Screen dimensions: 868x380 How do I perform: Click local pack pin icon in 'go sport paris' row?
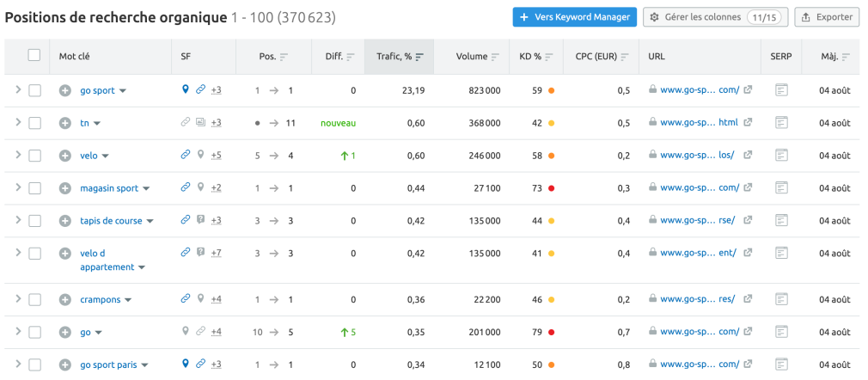point(186,364)
